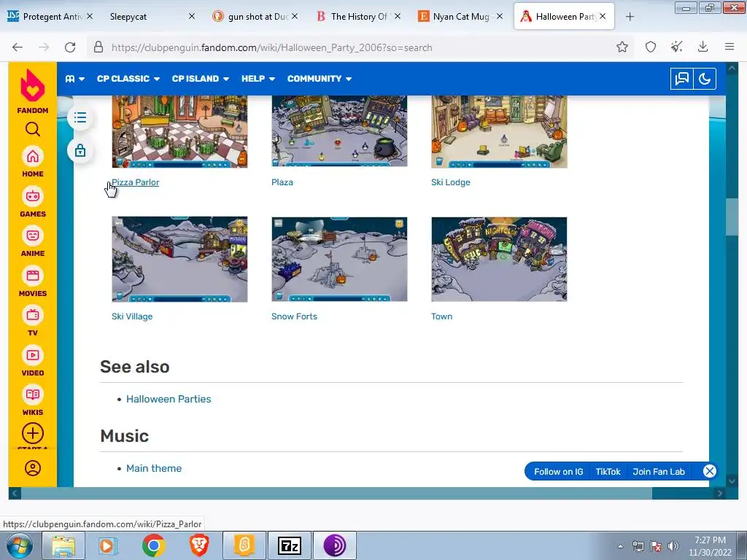Open browser downloads arrow icon

click(x=703, y=47)
